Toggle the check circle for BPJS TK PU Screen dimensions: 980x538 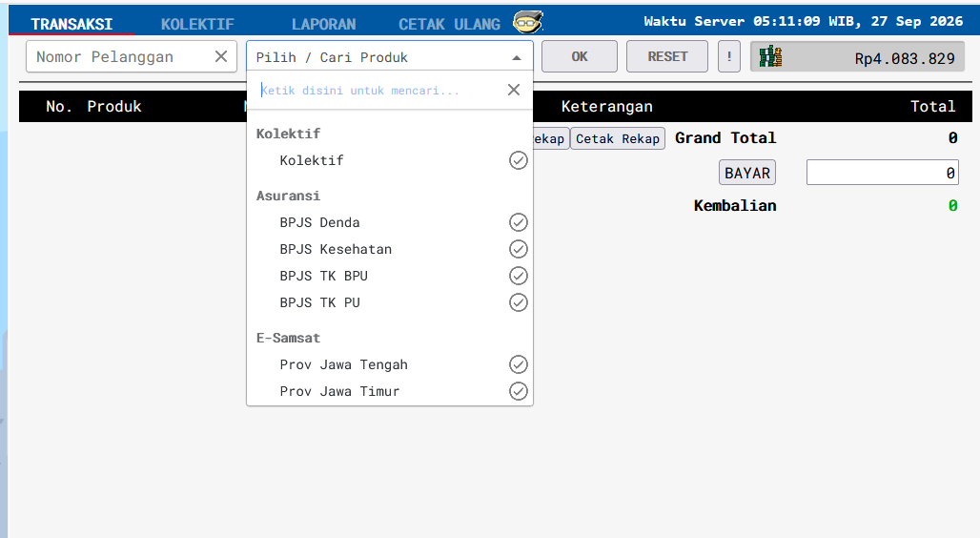(519, 302)
